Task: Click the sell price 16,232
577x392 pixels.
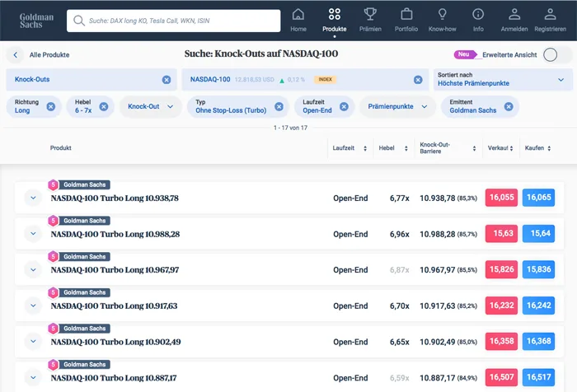Action: (x=501, y=306)
